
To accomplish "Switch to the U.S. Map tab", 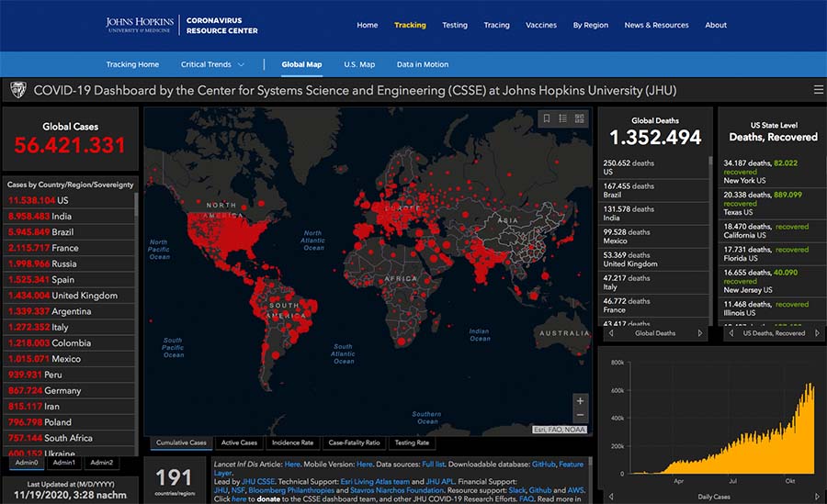I will [x=359, y=64].
